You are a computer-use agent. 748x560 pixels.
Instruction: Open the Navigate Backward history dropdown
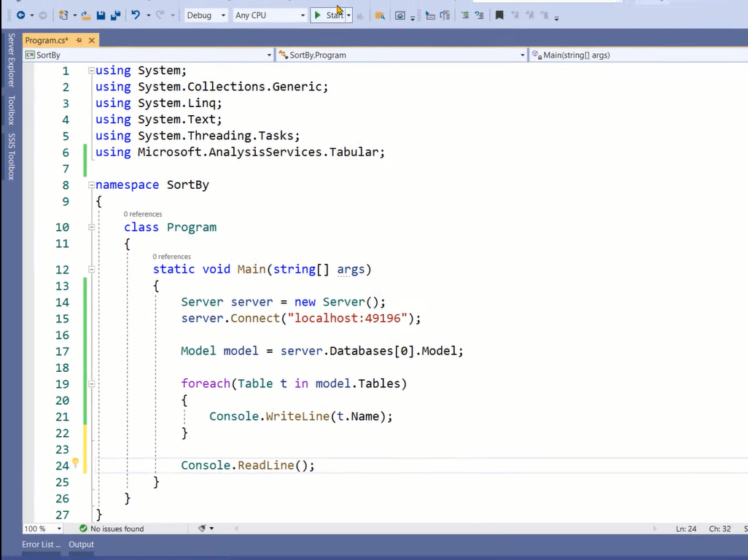(x=32, y=15)
